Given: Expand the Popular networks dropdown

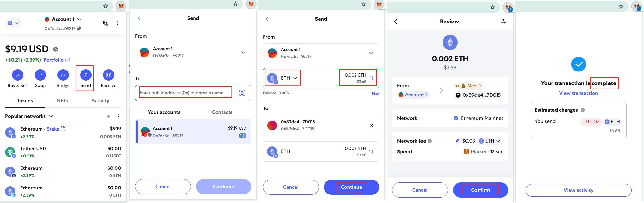Looking at the screenshot, I should tap(51, 116).
